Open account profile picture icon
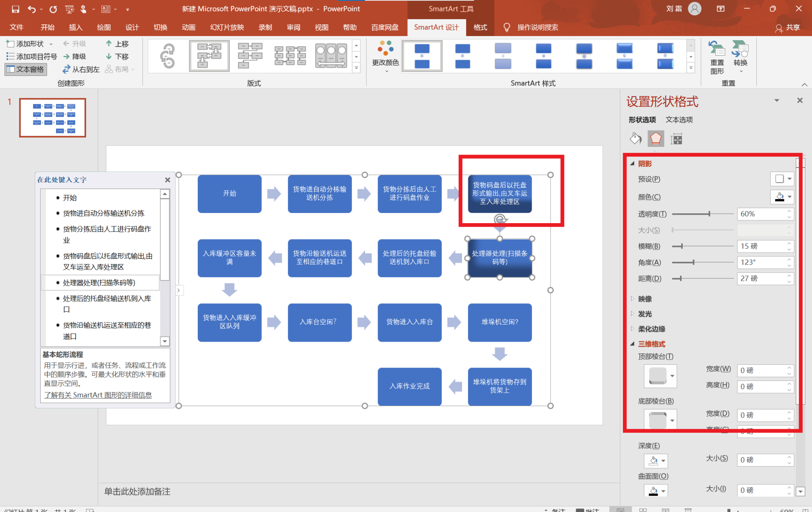 click(695, 9)
